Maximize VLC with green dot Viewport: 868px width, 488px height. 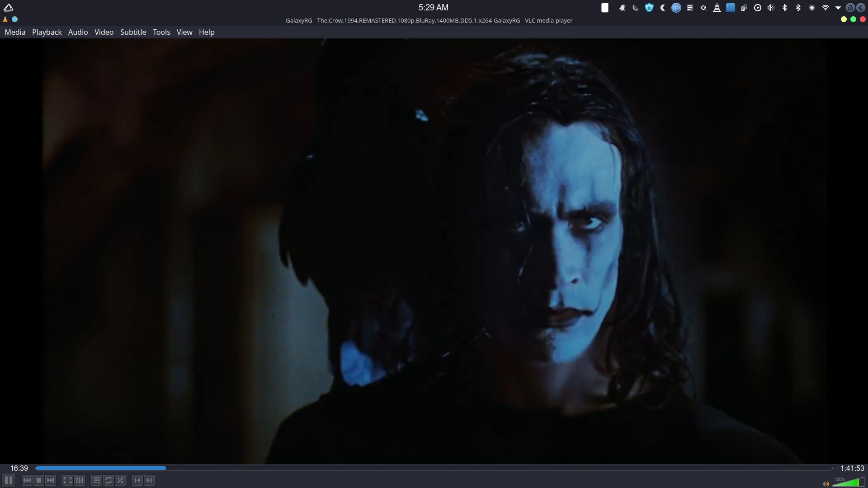[853, 19]
